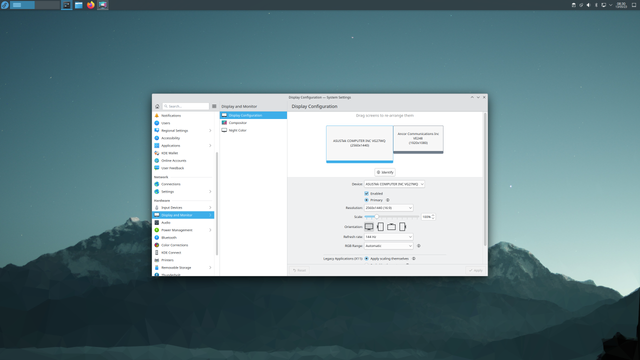Image resolution: width=640 pixels, height=360 pixels.
Task: Select the second orientation icon (rotated portrait)
Action: 380,227
